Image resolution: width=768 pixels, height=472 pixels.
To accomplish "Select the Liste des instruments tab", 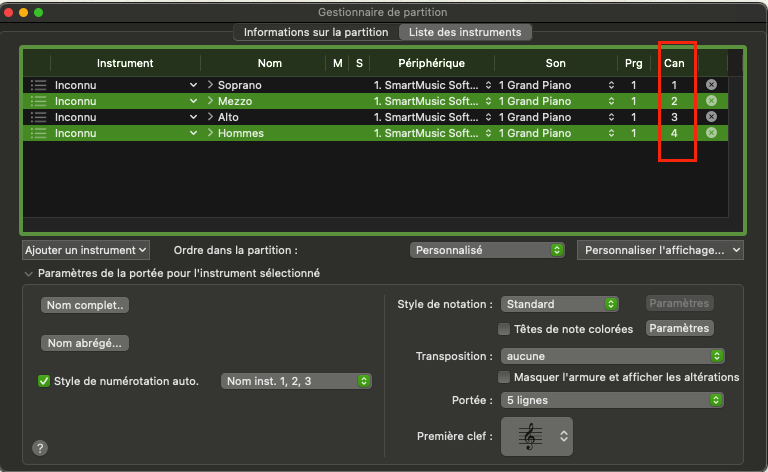I will pos(465,32).
